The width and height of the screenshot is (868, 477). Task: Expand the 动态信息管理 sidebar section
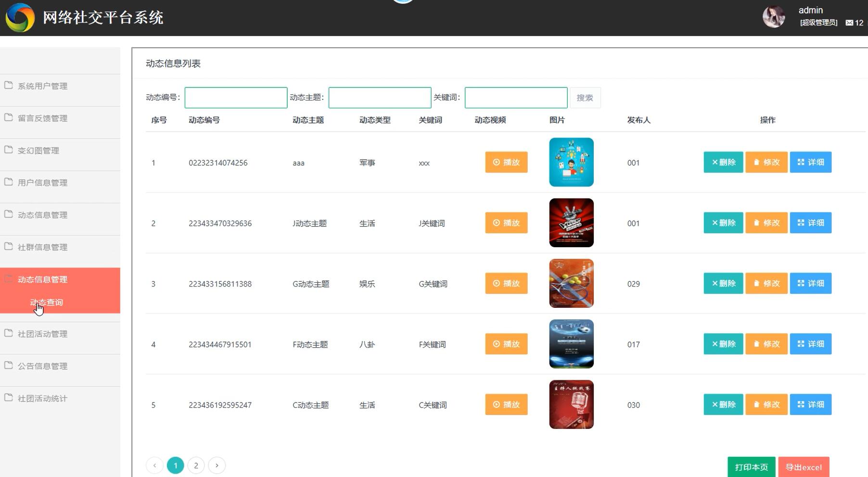click(x=42, y=279)
